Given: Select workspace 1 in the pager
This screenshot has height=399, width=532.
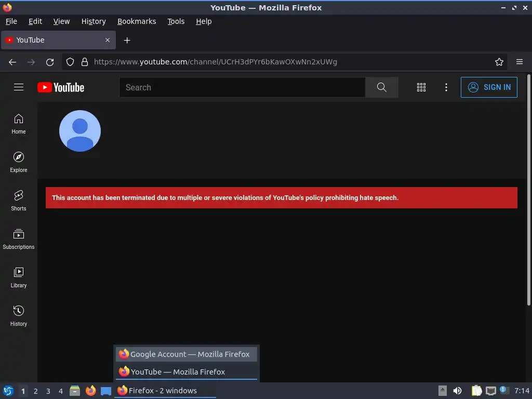Looking at the screenshot, I should click(23, 391).
